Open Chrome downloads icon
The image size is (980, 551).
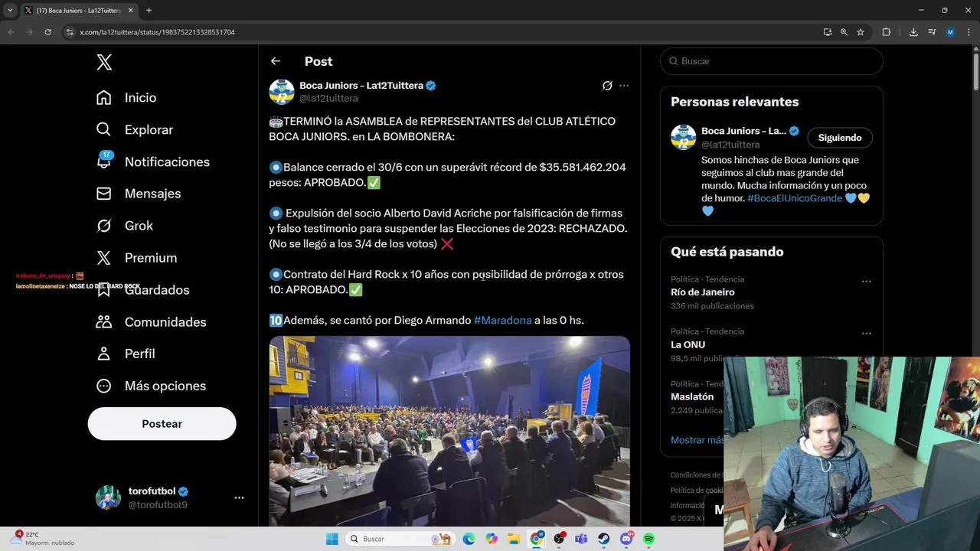pos(913,32)
